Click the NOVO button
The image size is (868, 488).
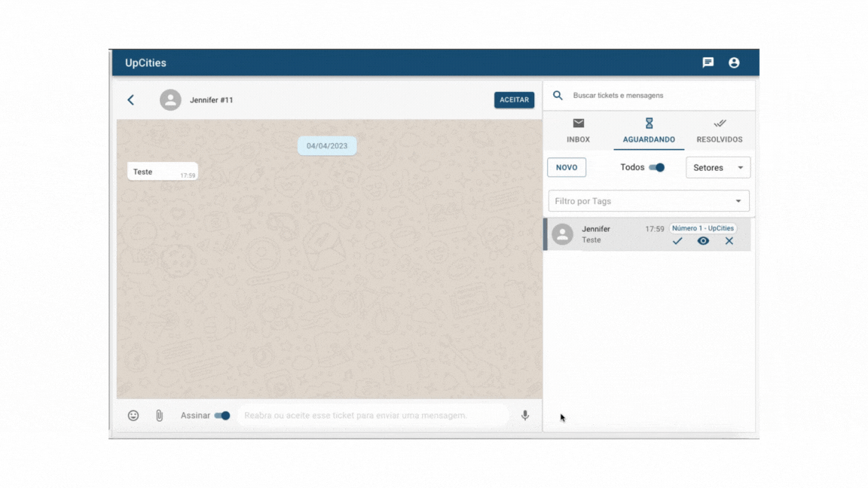pos(567,168)
